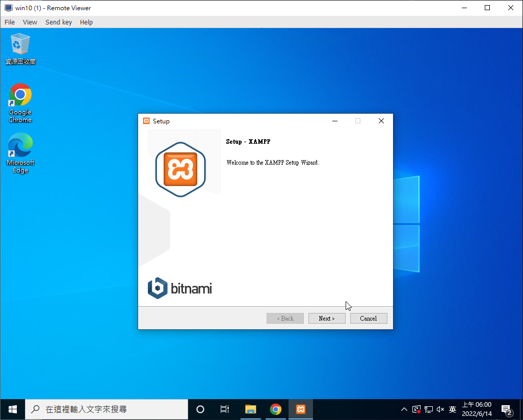Cancel the XAMPP Setup wizard
Image resolution: width=523 pixels, height=420 pixels.
(x=369, y=319)
